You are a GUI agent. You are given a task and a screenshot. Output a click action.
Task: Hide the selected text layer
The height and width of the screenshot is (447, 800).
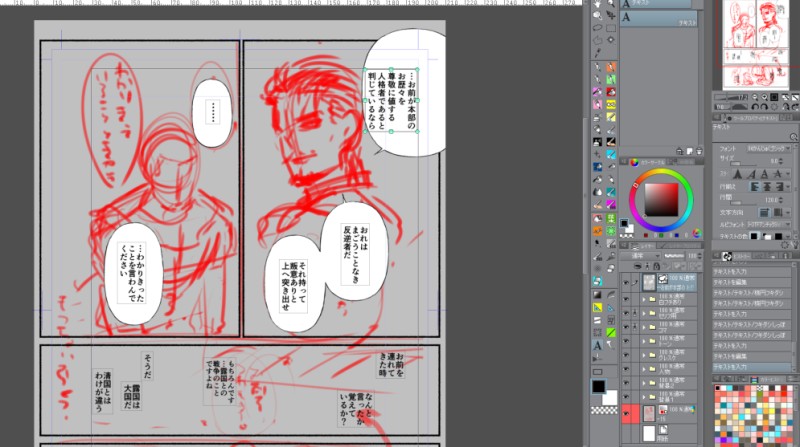pos(626,282)
